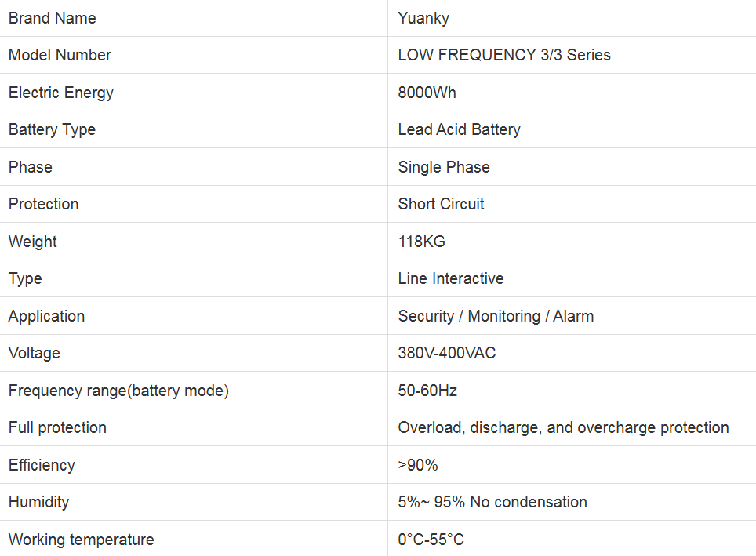Image resolution: width=756 pixels, height=556 pixels.
Task: Select the Short Circuit value
Action: [x=441, y=204]
